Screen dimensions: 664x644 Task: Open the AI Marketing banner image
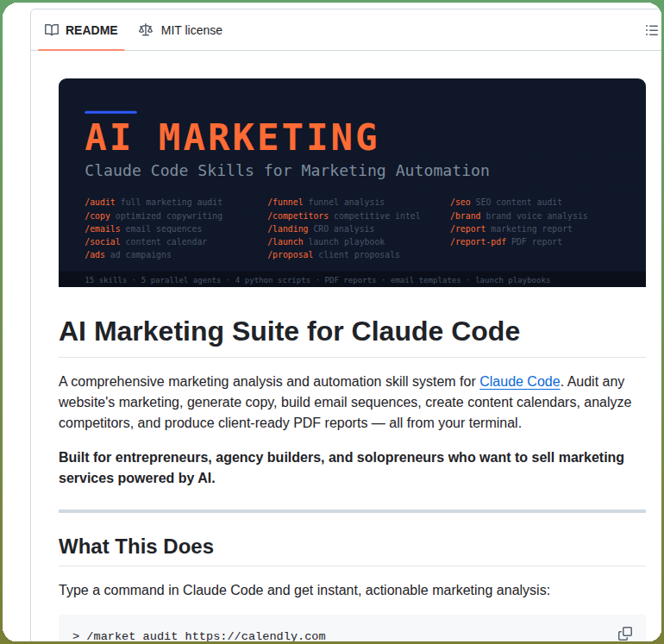pyautogui.click(x=352, y=183)
